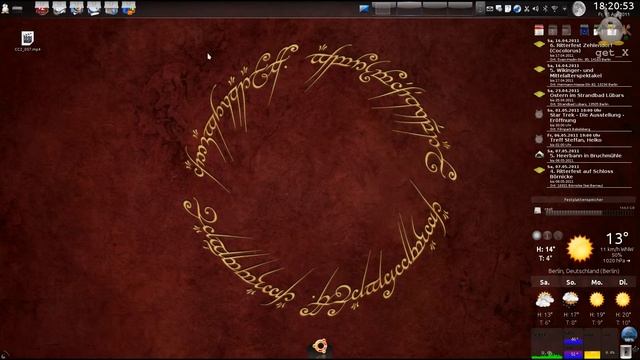
Task: Click the globe icon at the bottom right
Action: coord(629,335)
